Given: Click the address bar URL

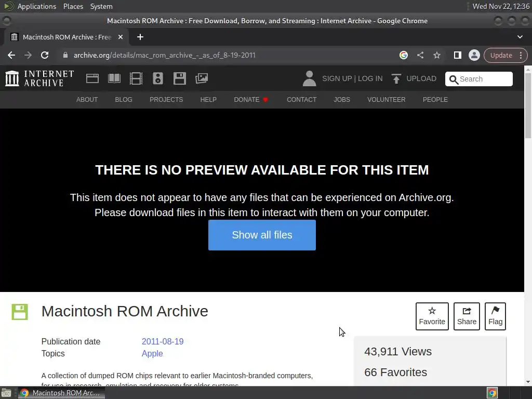Looking at the screenshot, I should [165, 55].
